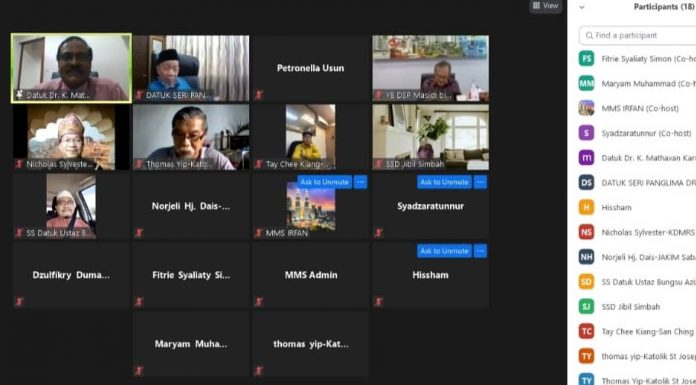Open more options on MMS IRFAN tile

tap(360, 182)
